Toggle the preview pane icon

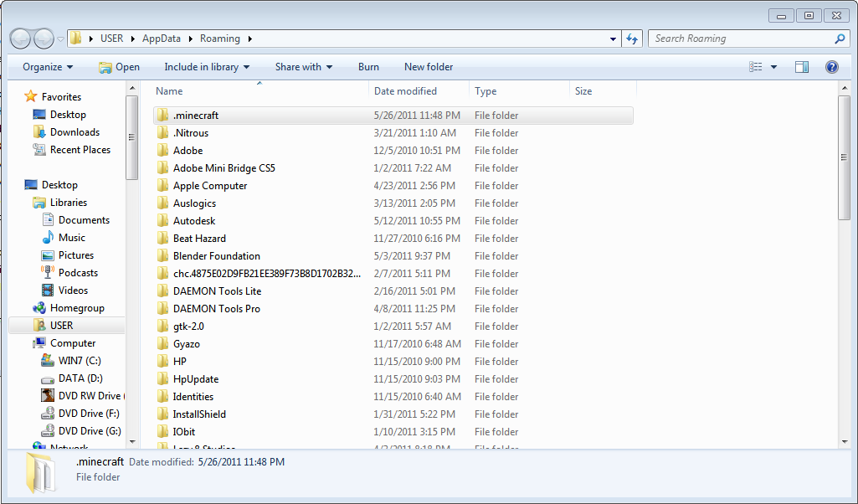(802, 67)
